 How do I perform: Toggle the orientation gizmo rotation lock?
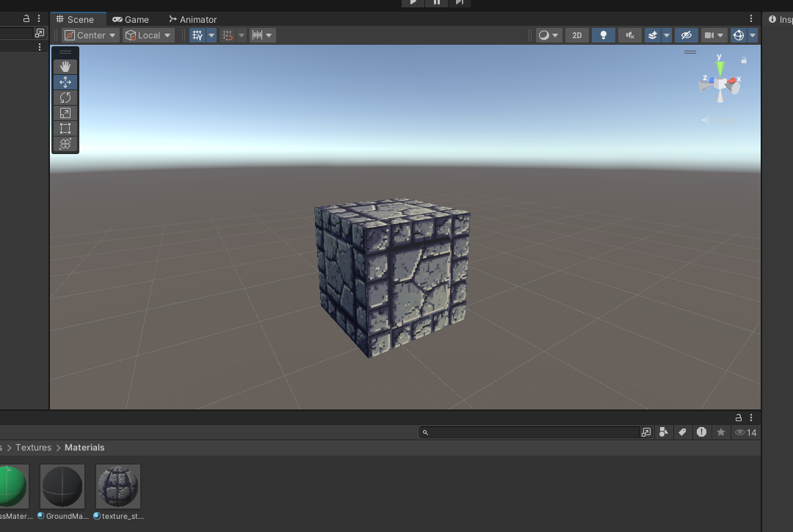point(744,60)
